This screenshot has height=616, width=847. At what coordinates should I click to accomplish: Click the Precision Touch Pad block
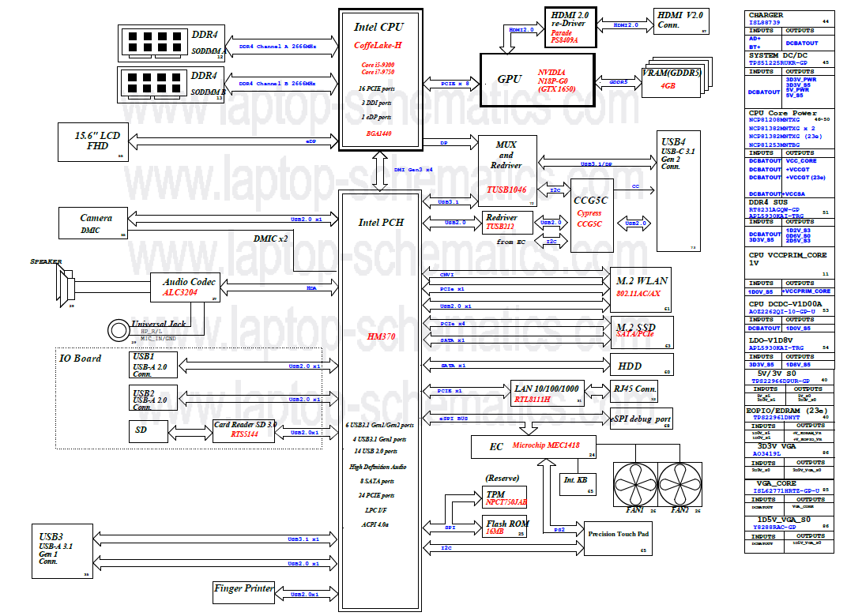coord(618,539)
